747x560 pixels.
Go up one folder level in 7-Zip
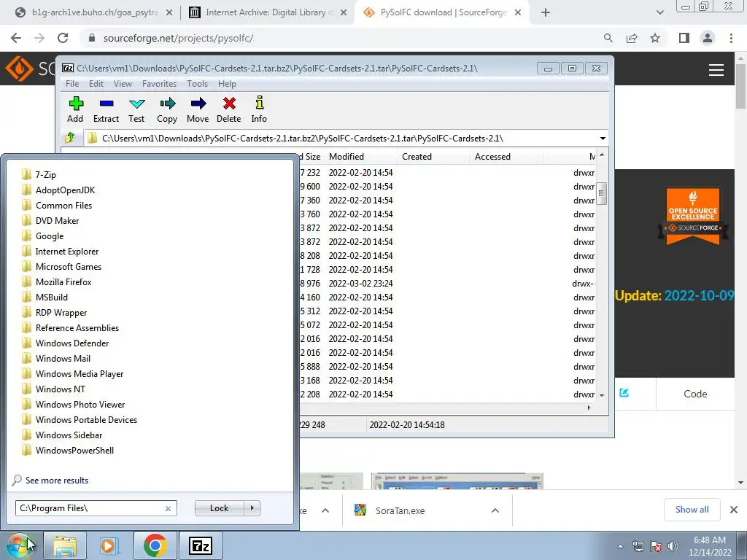70,138
